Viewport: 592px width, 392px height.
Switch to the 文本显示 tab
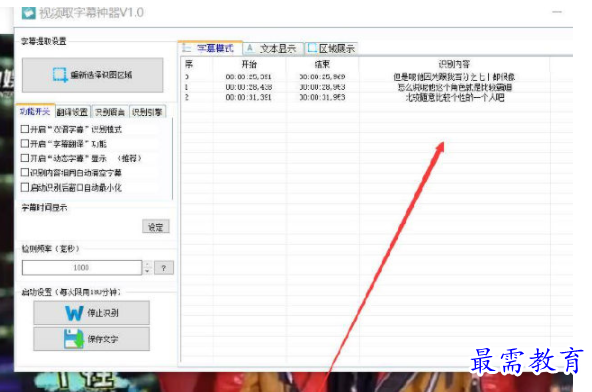click(x=273, y=48)
